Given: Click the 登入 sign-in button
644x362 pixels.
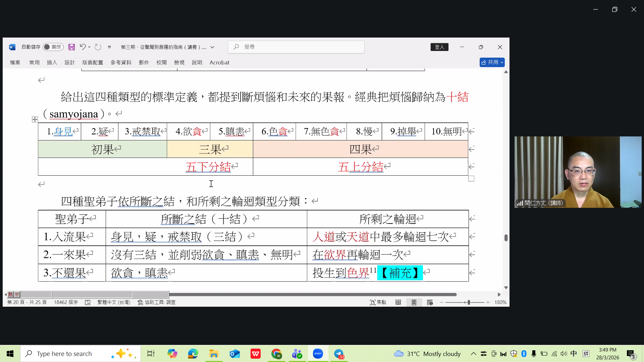Looking at the screenshot, I should tap(439, 47).
